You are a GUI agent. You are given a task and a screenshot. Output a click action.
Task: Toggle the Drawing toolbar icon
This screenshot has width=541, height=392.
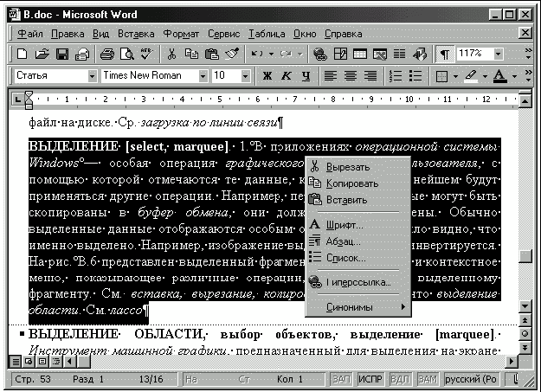tap(420, 54)
